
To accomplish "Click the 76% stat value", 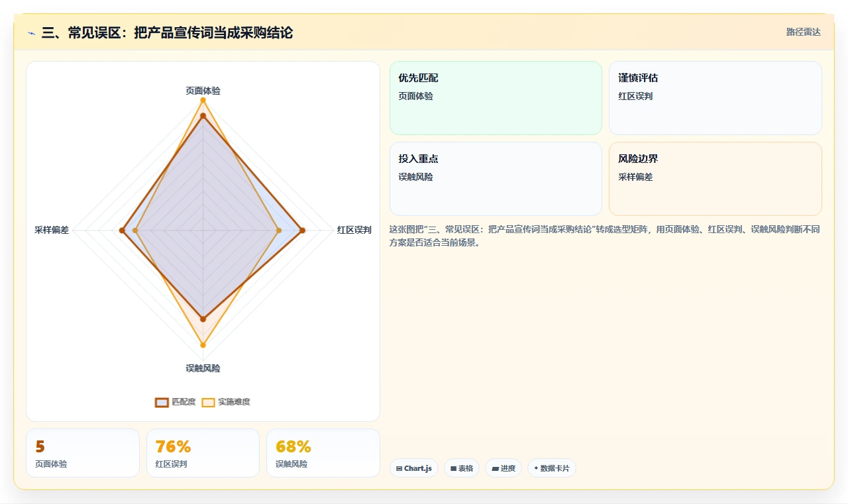I will 173,447.
